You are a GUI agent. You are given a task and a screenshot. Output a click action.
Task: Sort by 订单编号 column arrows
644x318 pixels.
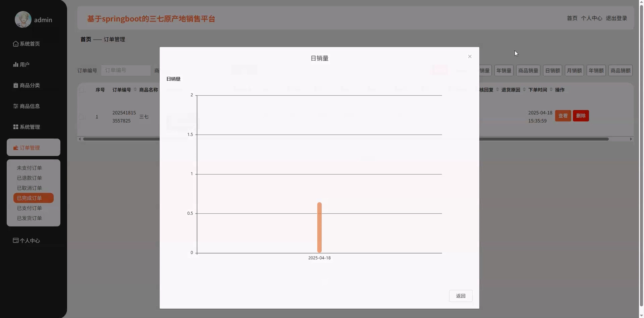(135, 90)
